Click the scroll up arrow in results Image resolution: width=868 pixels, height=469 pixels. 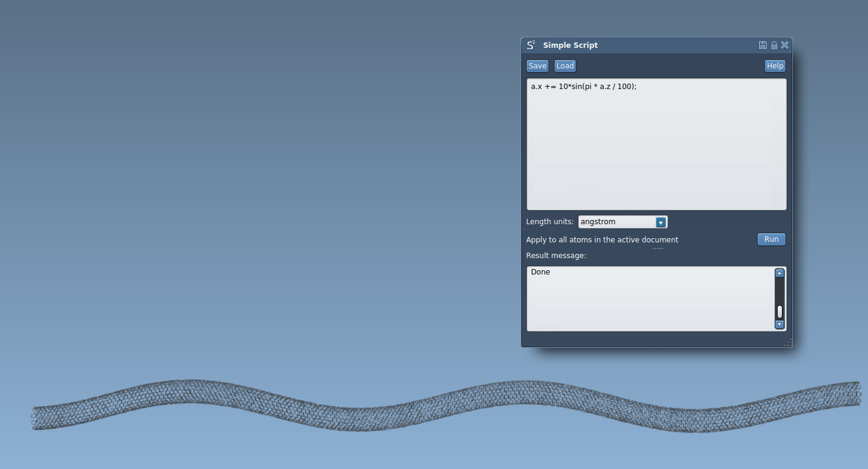(x=780, y=273)
